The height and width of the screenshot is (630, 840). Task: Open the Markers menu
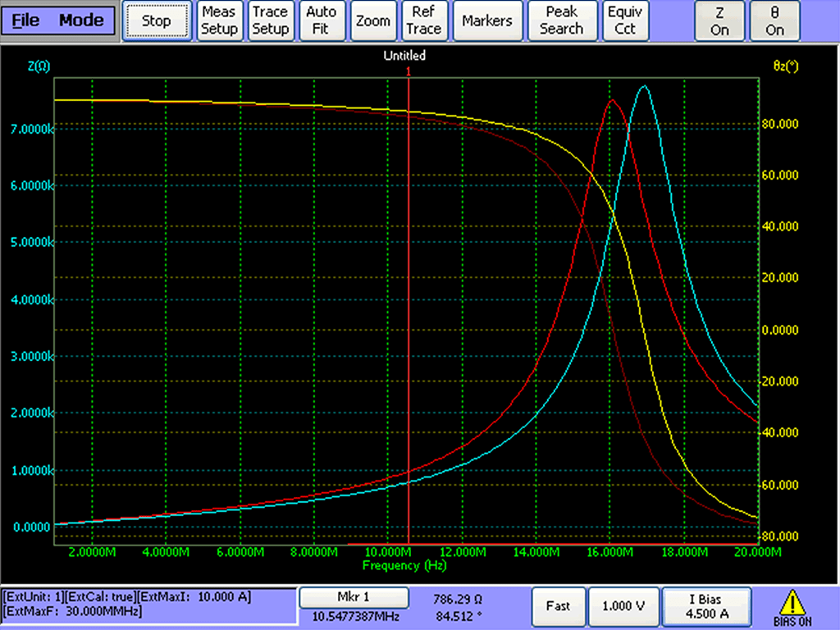pos(487,21)
